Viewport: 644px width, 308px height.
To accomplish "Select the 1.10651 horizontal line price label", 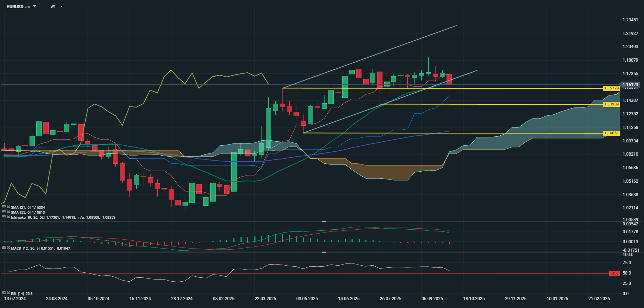I will (x=611, y=133).
